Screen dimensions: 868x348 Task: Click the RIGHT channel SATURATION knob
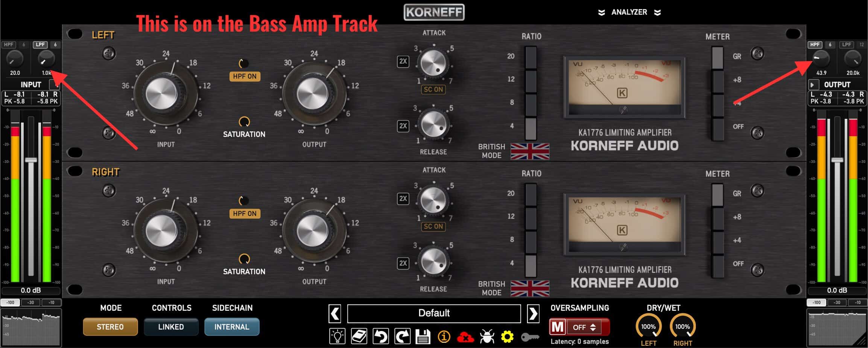[x=244, y=259]
